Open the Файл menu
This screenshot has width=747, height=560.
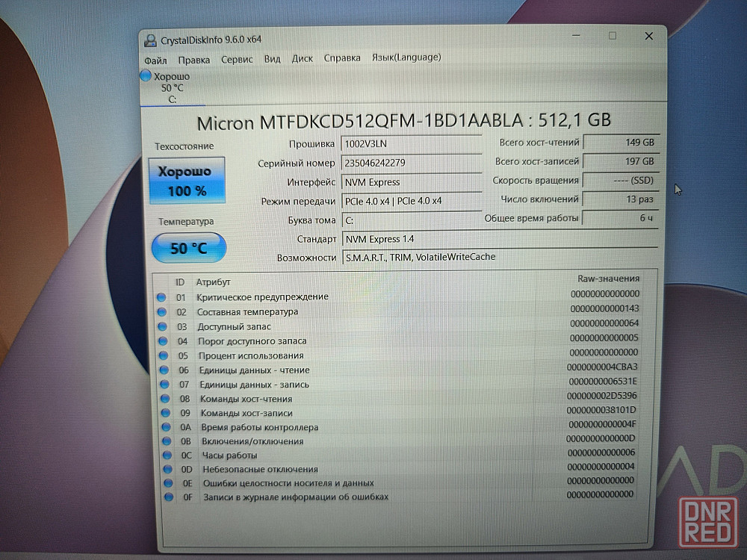coord(155,60)
